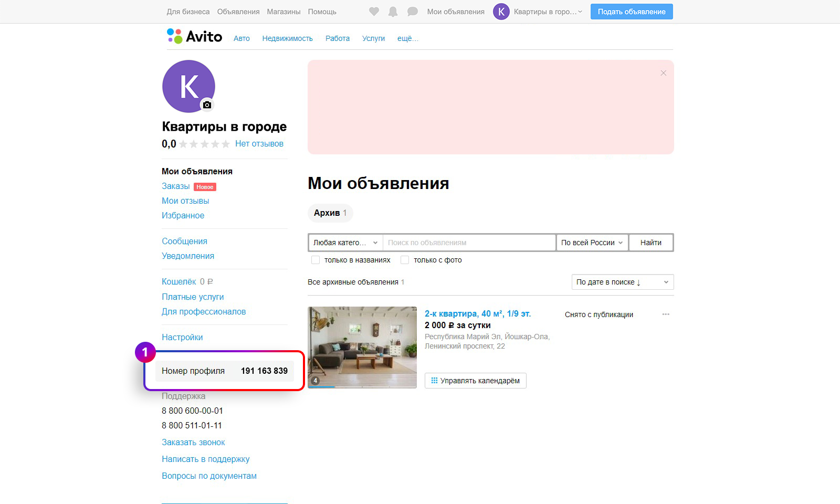Click 'Подать объявление' button
The image size is (840, 504).
pyautogui.click(x=632, y=12)
